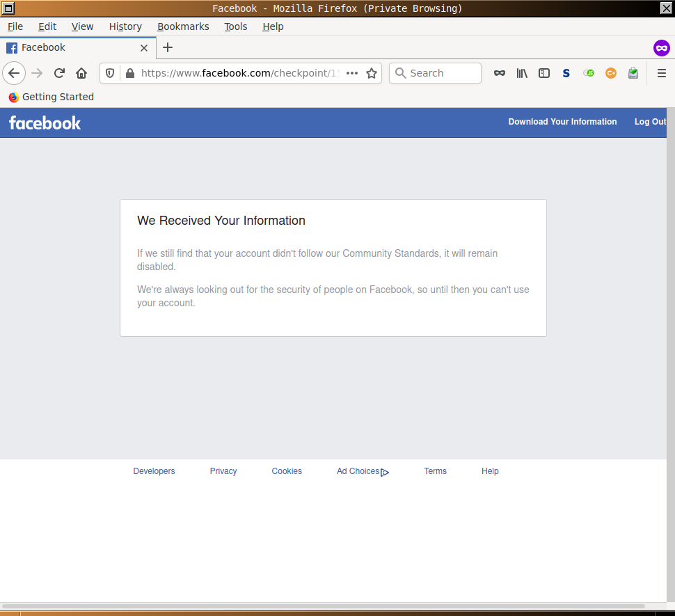Bookmark this page with the star icon

pos(372,73)
